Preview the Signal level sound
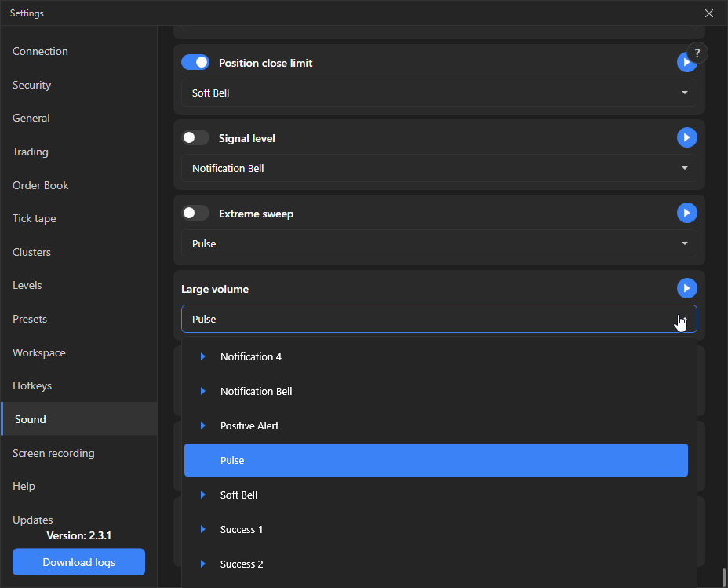728x588 pixels. tap(686, 137)
